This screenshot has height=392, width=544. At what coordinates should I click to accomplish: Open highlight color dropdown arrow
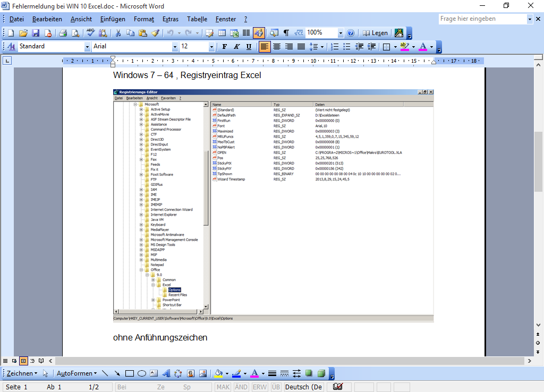pos(413,47)
